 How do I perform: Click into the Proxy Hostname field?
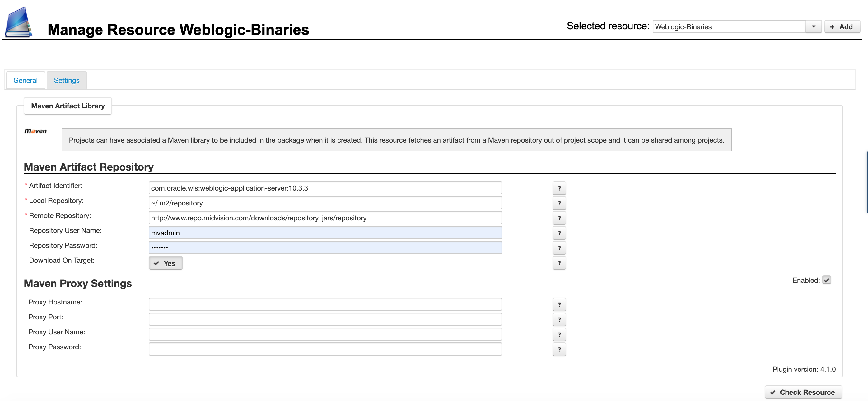point(325,304)
